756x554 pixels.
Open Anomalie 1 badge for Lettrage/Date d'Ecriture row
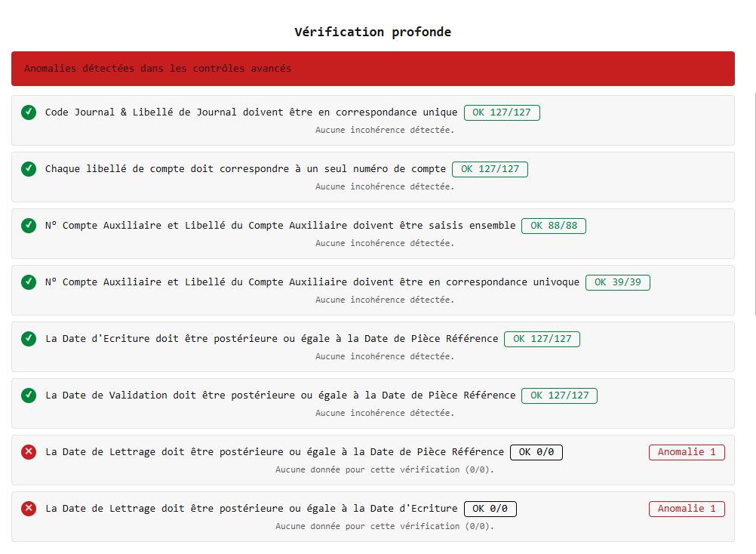(686, 509)
